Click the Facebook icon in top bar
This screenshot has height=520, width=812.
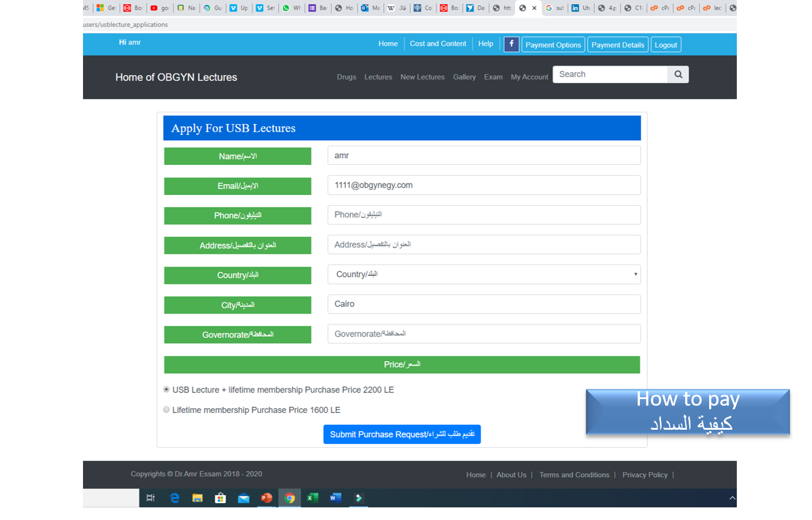click(511, 44)
